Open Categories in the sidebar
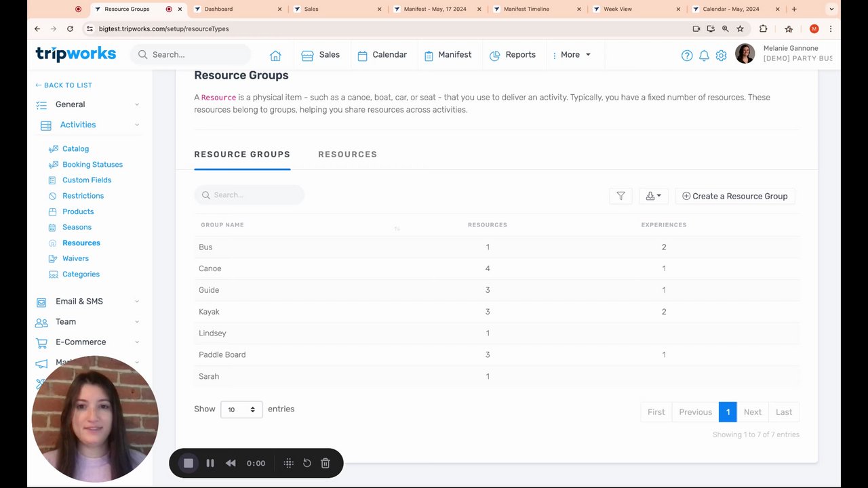Viewport: 868px width, 488px height. 81,274
